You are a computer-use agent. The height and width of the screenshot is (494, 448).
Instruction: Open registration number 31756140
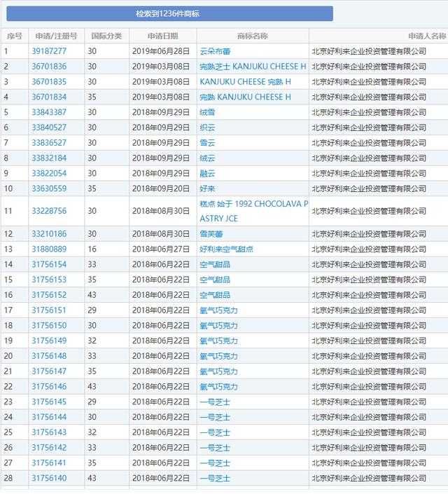pyautogui.click(x=49, y=479)
